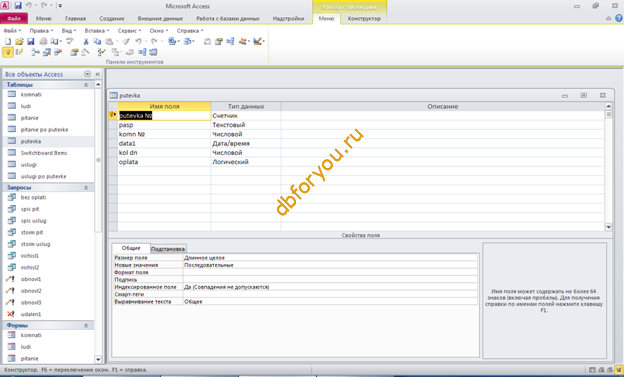Click Save in the Quick Access Toolbar
624x377 pixels.
click(18, 6)
